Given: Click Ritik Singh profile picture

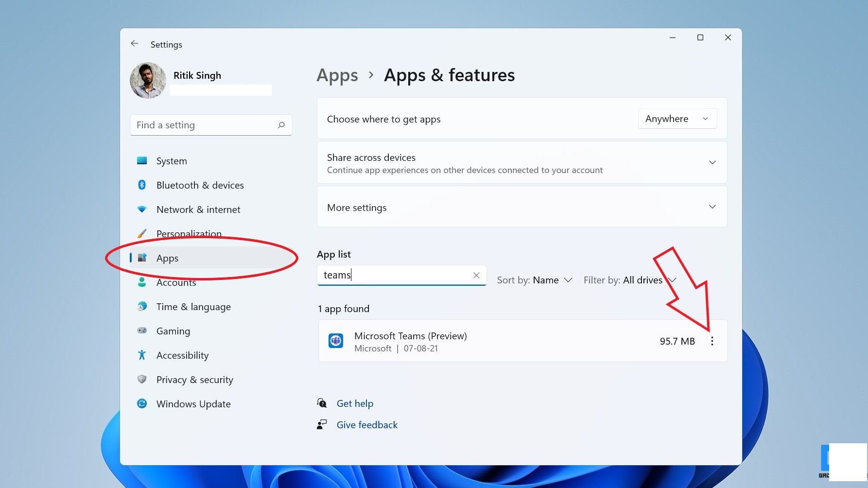Looking at the screenshot, I should pos(148,80).
